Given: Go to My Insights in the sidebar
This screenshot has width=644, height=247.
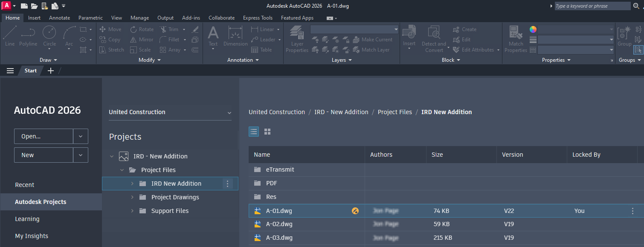Looking at the screenshot, I should pos(32,236).
